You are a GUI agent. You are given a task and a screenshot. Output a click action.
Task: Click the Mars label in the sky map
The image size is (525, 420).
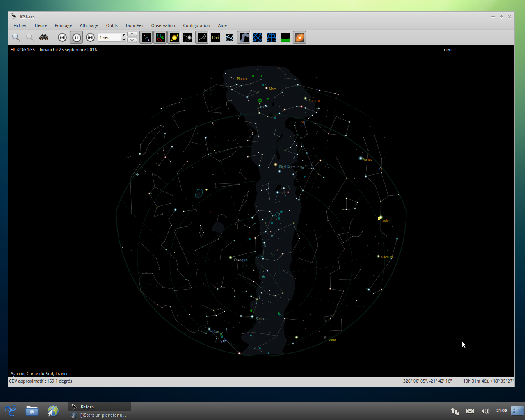[273, 89]
